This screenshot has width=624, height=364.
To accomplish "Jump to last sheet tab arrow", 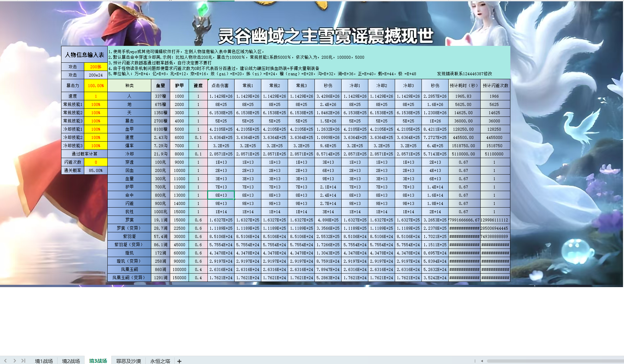I will click(x=23, y=361).
